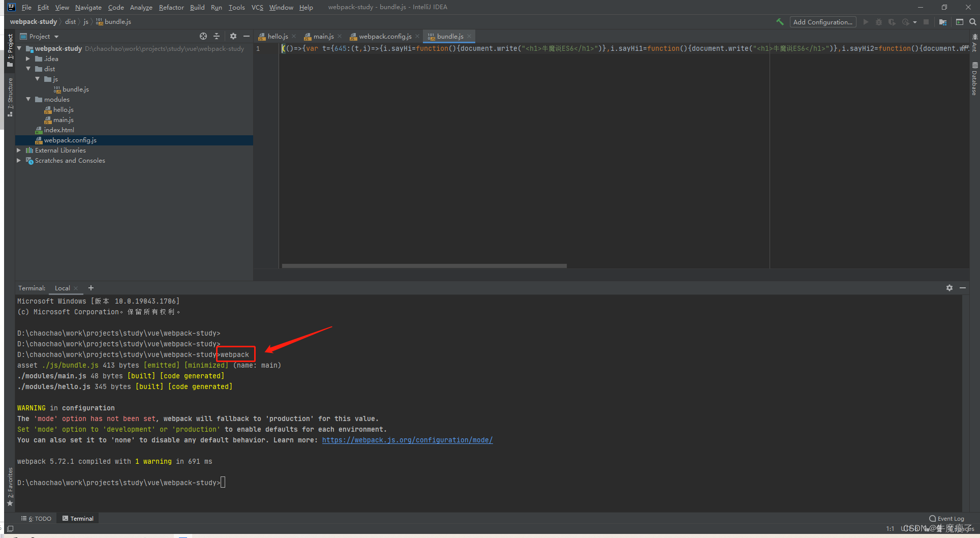
Task: Toggle the 7: Structure side tool window
Action: [10, 97]
